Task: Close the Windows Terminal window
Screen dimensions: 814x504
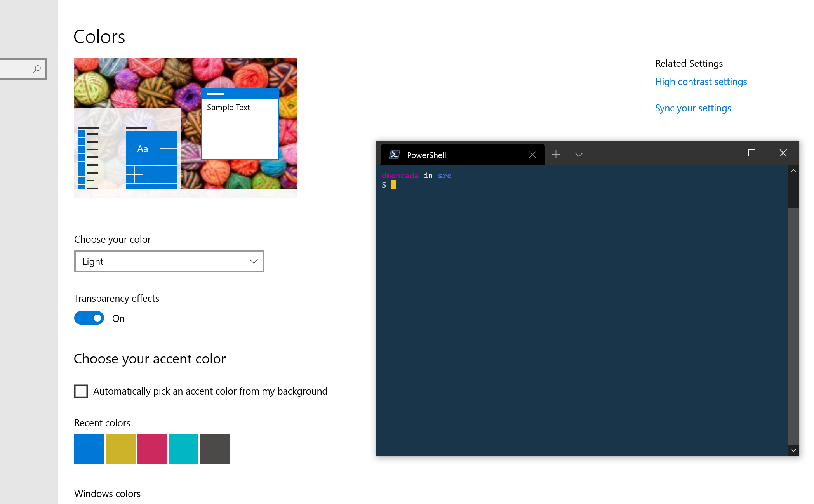Action: (783, 153)
